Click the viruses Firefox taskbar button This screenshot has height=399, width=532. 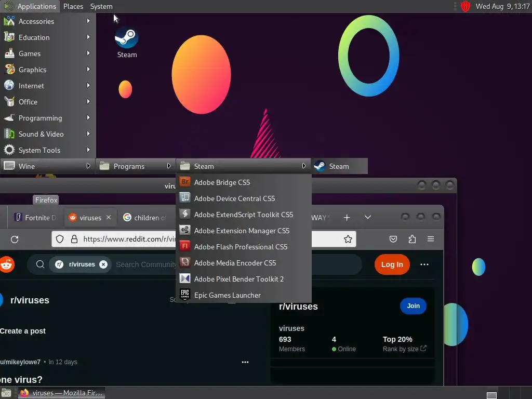62,393
